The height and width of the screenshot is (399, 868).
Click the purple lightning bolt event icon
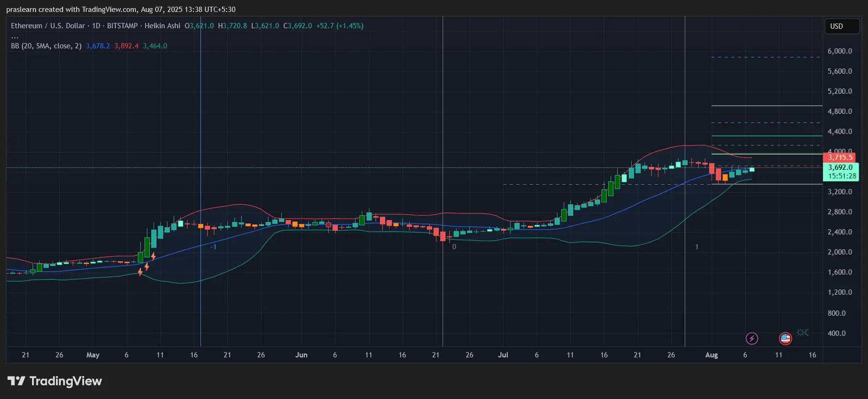[x=752, y=339]
